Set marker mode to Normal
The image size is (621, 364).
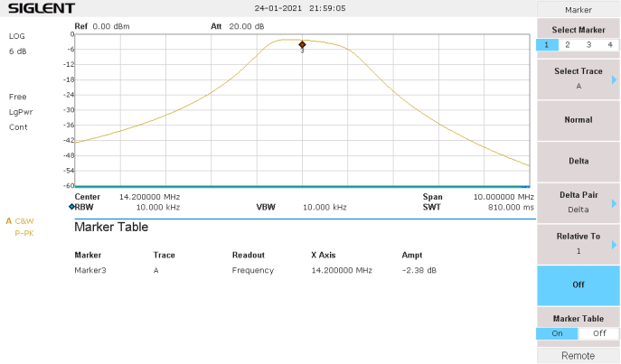(579, 120)
